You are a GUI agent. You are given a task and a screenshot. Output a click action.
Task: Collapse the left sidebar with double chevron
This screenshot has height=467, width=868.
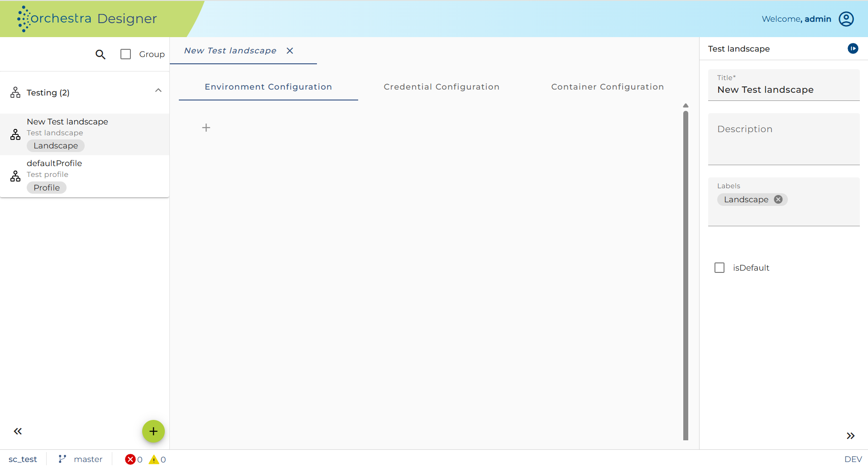18,431
